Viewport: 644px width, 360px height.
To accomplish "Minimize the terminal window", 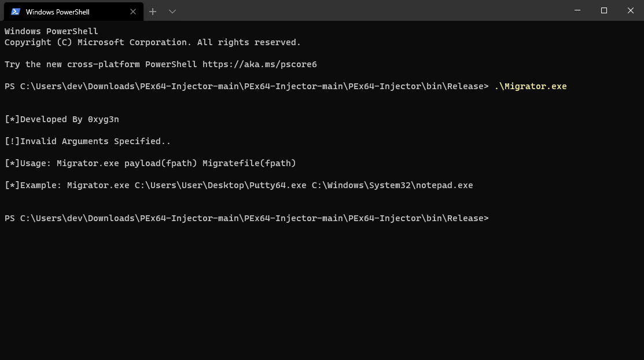I will coord(577,10).
